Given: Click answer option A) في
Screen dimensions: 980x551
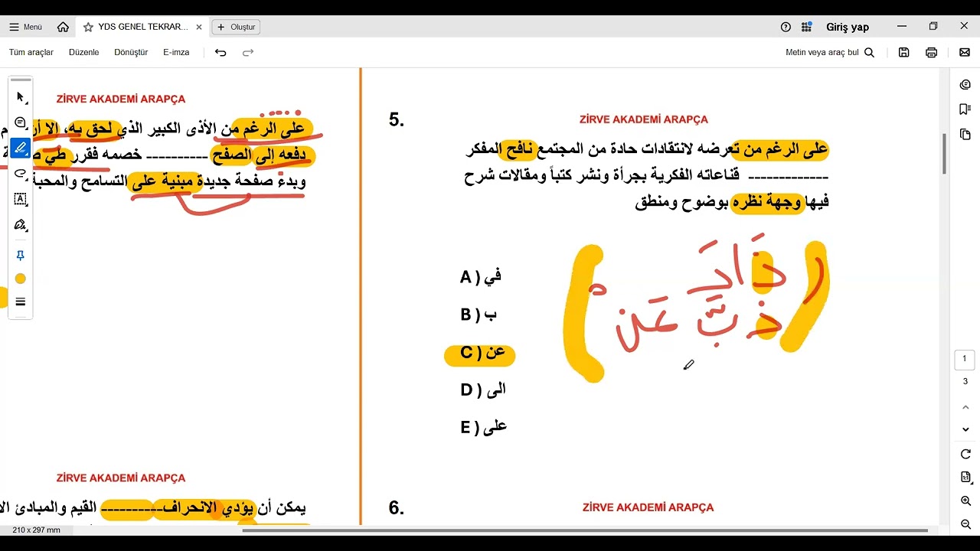Looking at the screenshot, I should pos(481,277).
